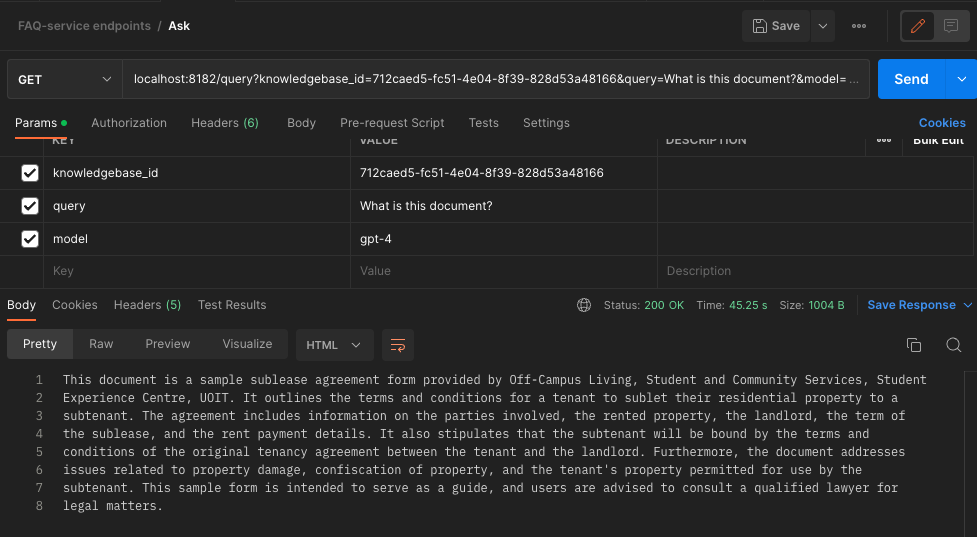Select the Pretty view
The height and width of the screenshot is (537, 977).
pyautogui.click(x=40, y=344)
